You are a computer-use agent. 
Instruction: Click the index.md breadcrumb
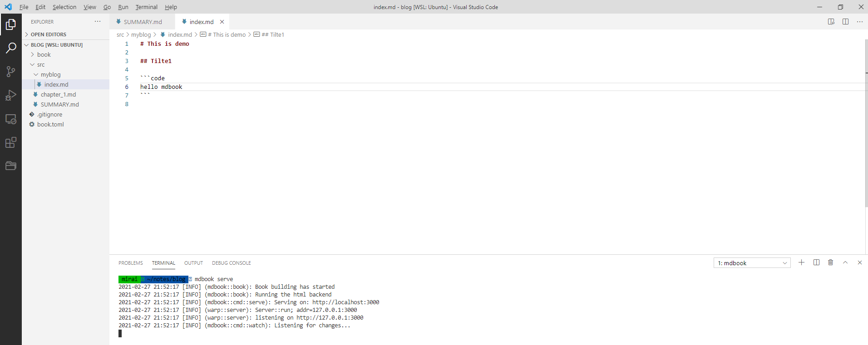176,34
